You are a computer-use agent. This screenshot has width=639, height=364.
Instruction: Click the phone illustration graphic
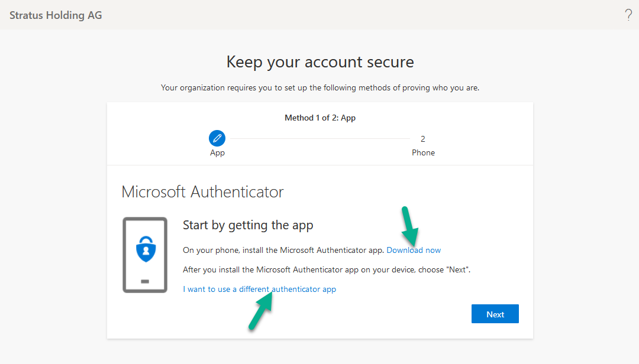[144, 255]
